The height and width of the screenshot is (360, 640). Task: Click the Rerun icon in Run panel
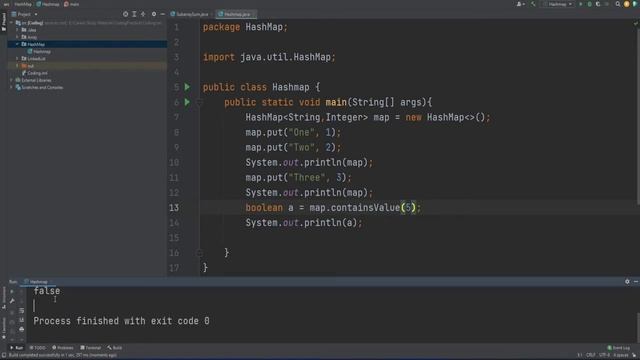pos(12,291)
